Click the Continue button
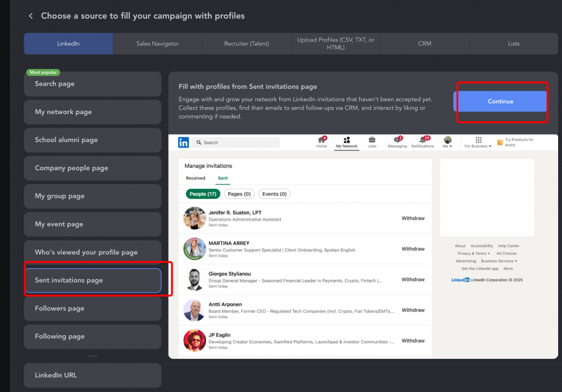Image resolution: width=562 pixels, height=392 pixels. (x=500, y=102)
